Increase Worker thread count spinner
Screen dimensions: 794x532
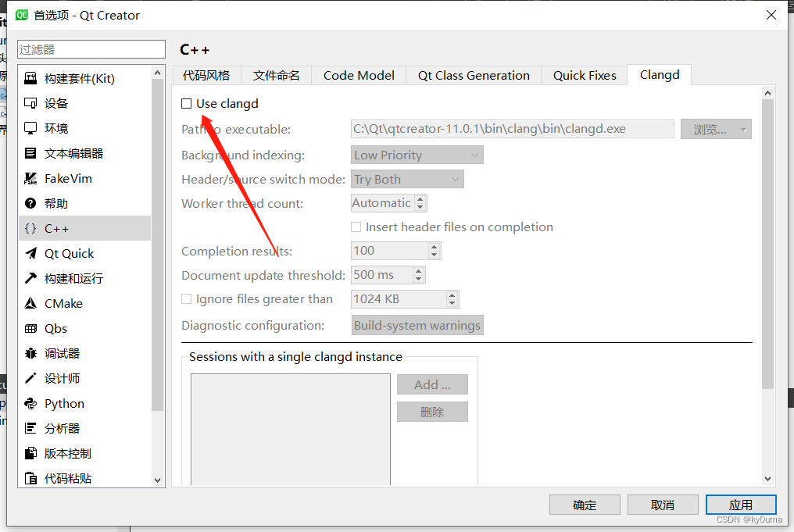(420, 199)
